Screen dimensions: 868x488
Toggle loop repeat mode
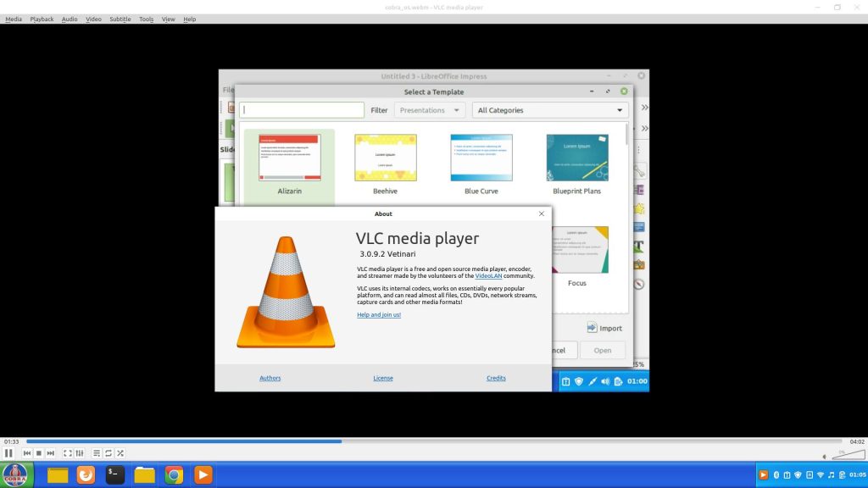click(x=108, y=453)
